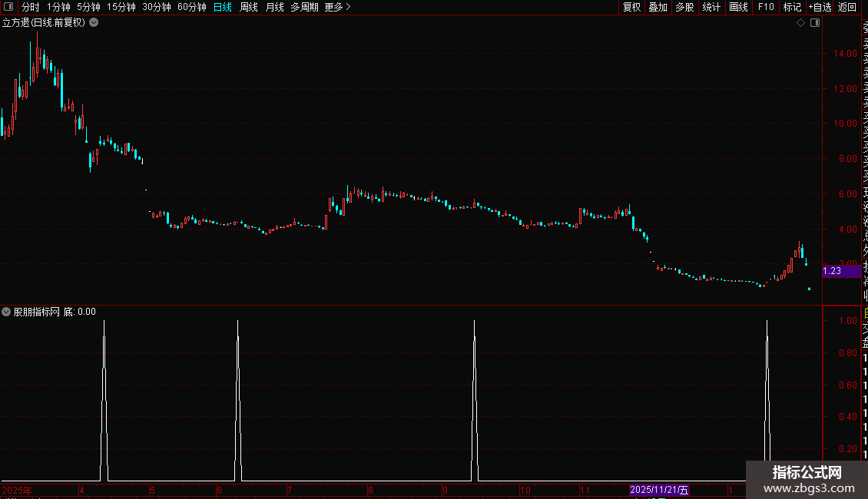Click the 返回 back button

pyautogui.click(x=847, y=7)
